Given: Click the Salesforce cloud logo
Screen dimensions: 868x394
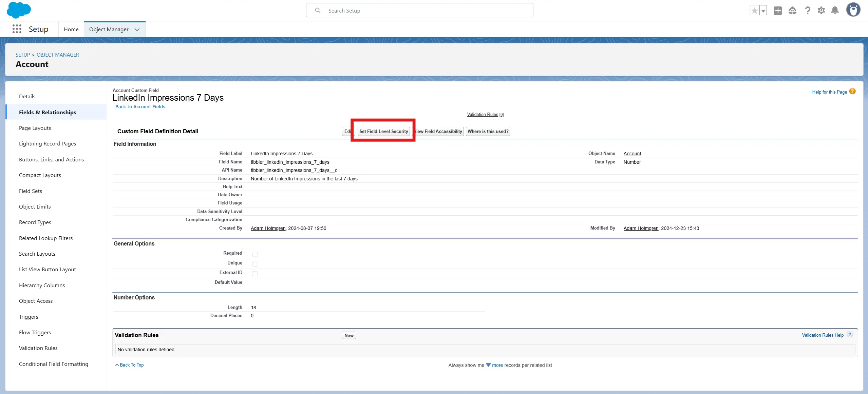Looking at the screenshot, I should tap(19, 10).
